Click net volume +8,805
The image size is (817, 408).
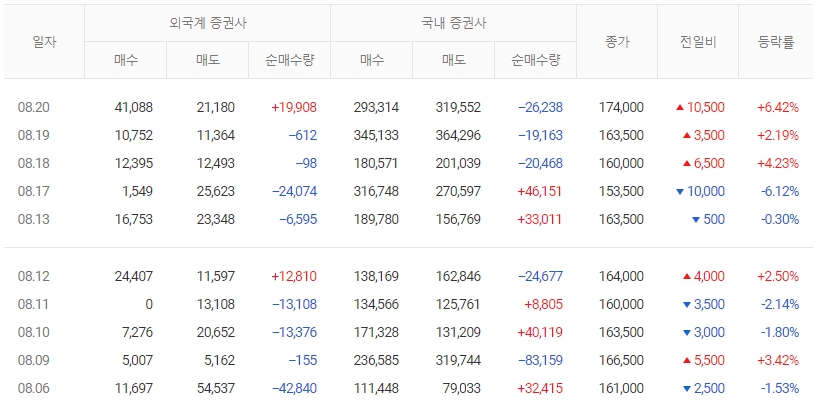pyautogui.click(x=543, y=304)
